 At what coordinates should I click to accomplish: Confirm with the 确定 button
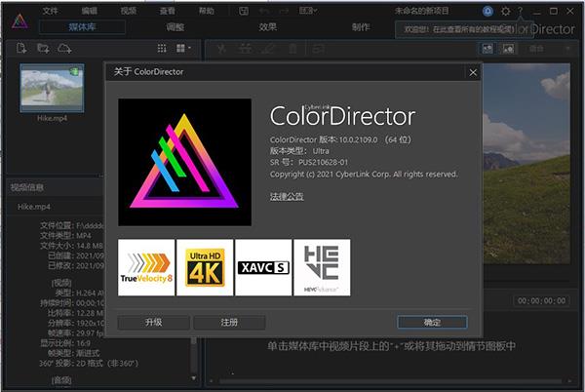[x=432, y=322]
